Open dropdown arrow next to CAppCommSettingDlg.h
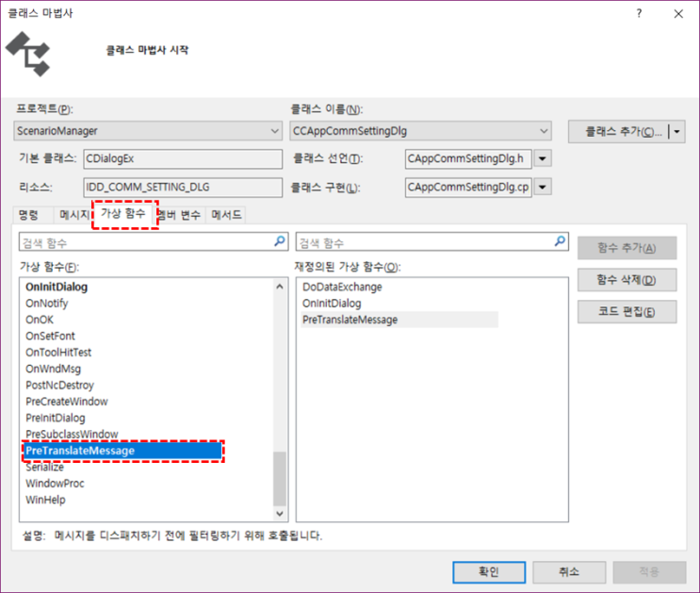The image size is (700, 593). pos(543,158)
